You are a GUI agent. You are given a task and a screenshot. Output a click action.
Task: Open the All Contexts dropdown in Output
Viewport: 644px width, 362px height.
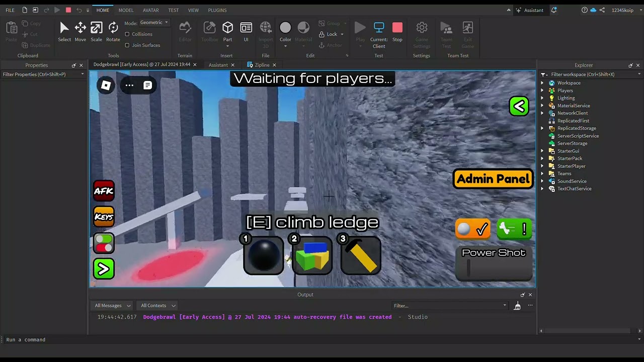(158, 306)
